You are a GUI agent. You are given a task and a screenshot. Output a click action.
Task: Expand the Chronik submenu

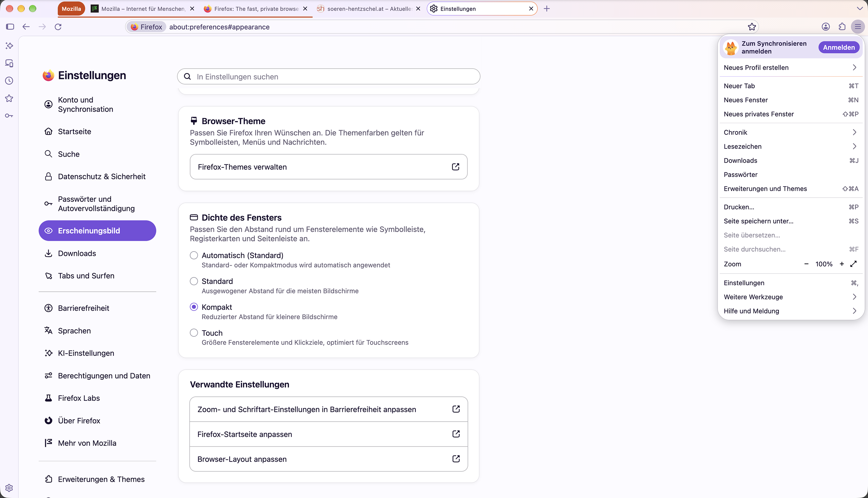coord(791,132)
